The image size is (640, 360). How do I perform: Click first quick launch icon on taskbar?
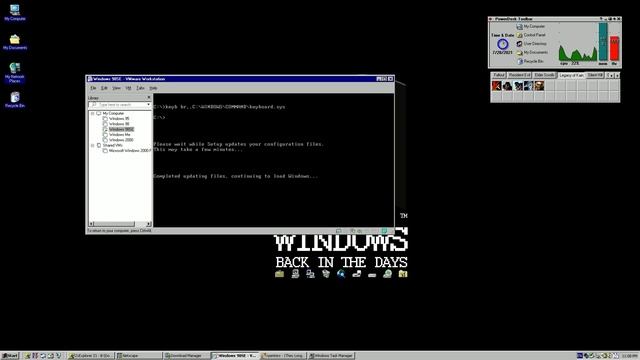coord(27,356)
